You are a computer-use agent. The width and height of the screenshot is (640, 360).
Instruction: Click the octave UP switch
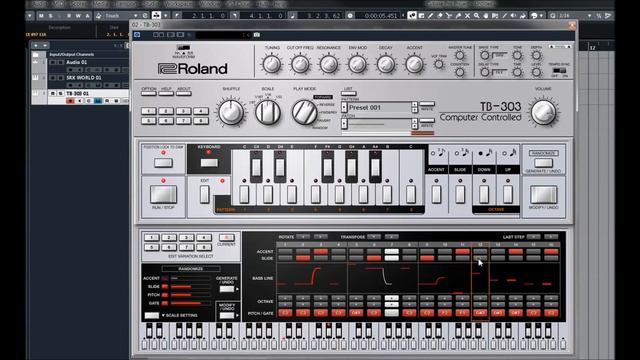click(x=508, y=194)
